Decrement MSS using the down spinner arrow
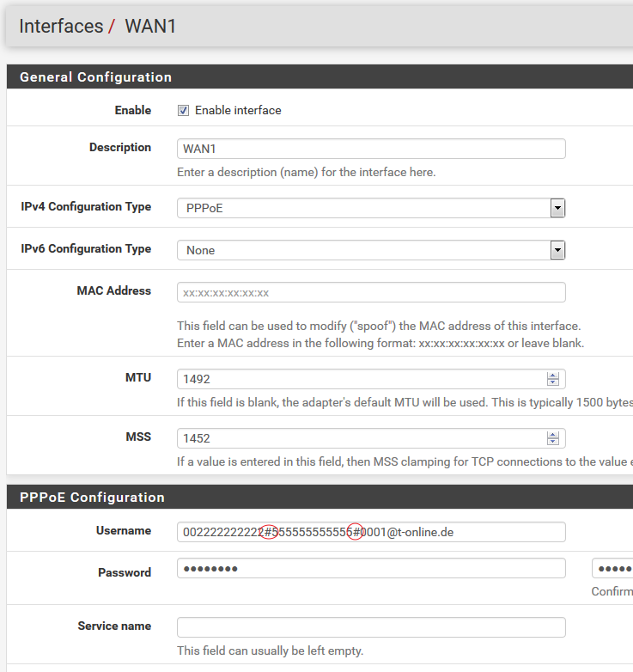This screenshot has height=672, width=633. 552,443
